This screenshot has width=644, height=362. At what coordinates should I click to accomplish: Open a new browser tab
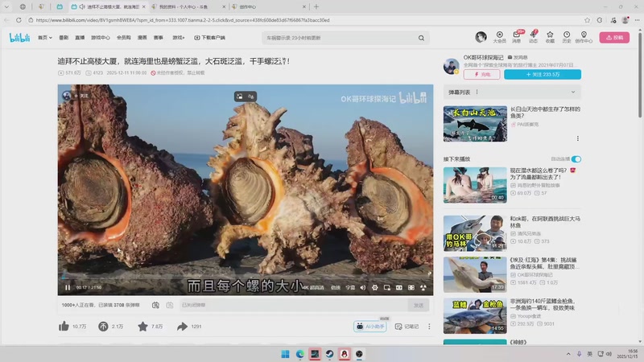pyautogui.click(x=316, y=6)
